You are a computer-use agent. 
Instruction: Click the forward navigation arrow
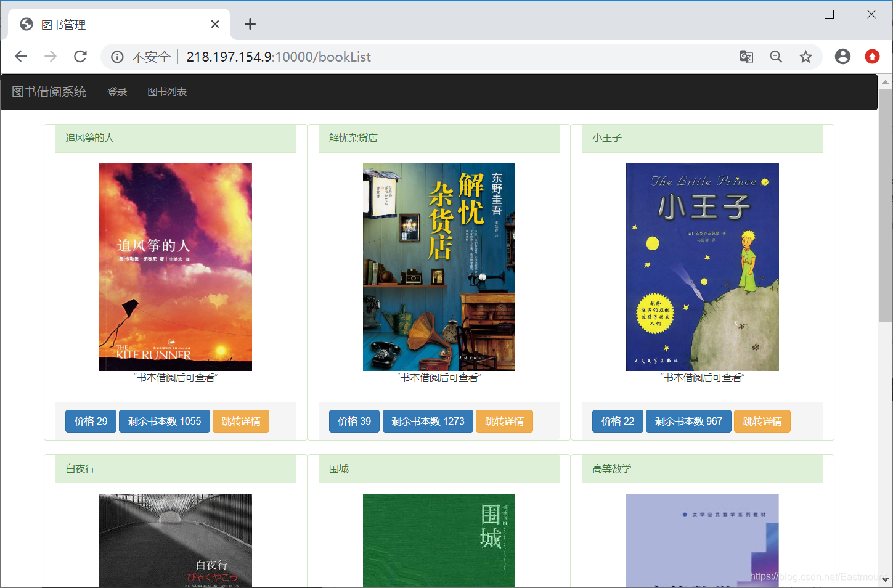[x=51, y=57]
